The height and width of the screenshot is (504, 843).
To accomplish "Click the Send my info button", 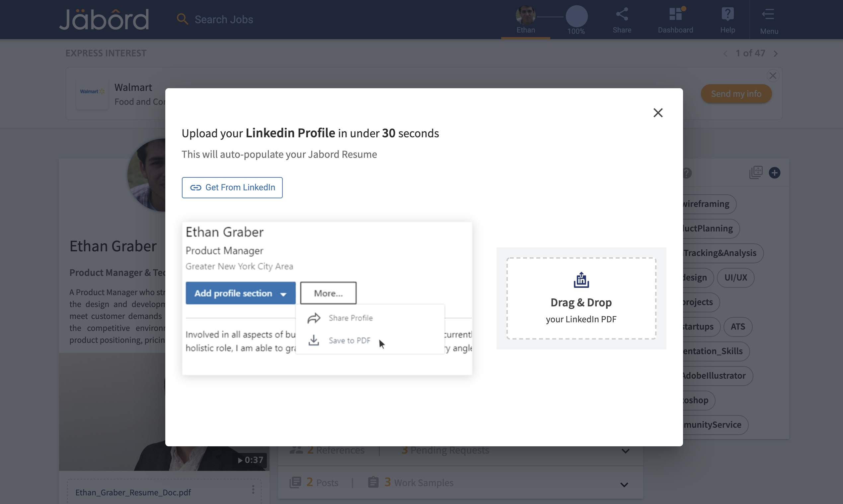I will pos(735,94).
